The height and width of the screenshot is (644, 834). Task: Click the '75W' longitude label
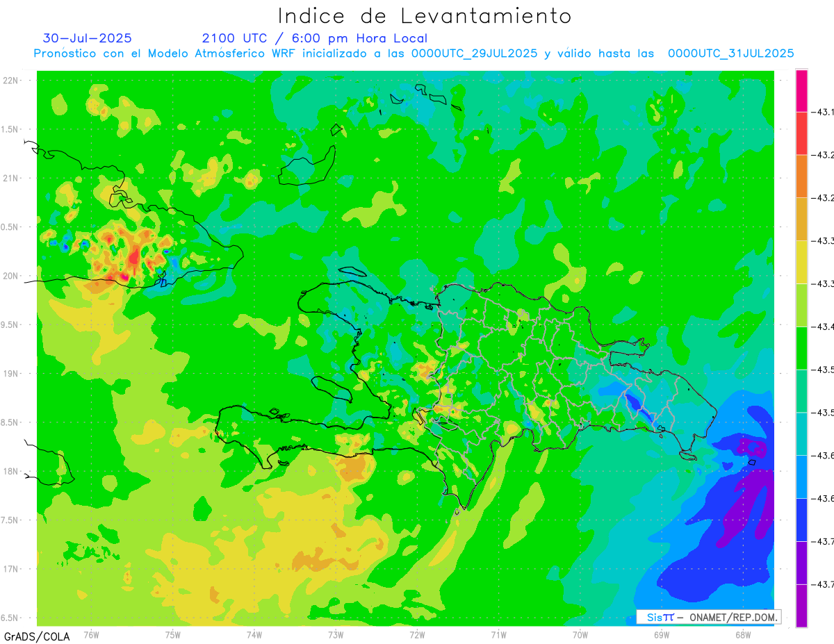coord(173,634)
